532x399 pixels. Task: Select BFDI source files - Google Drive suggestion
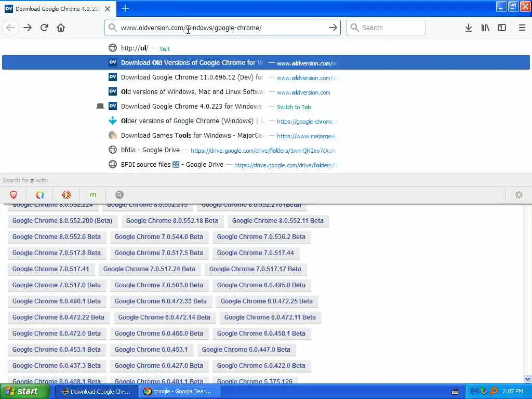click(266, 165)
